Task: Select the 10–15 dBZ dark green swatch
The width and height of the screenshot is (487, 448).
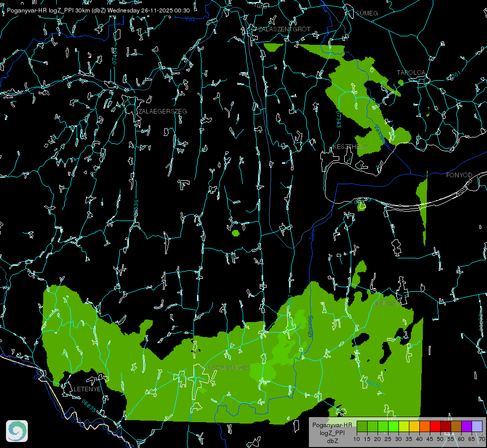Action: click(362, 426)
